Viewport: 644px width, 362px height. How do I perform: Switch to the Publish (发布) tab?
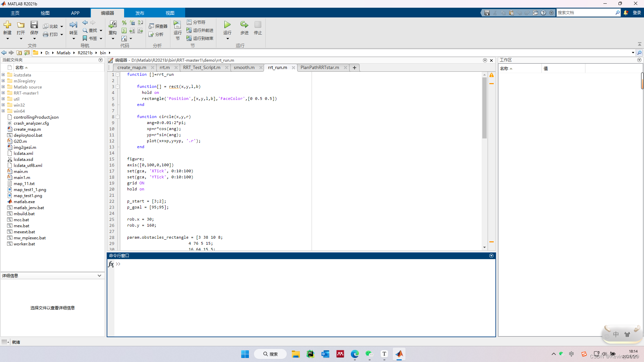(x=140, y=13)
